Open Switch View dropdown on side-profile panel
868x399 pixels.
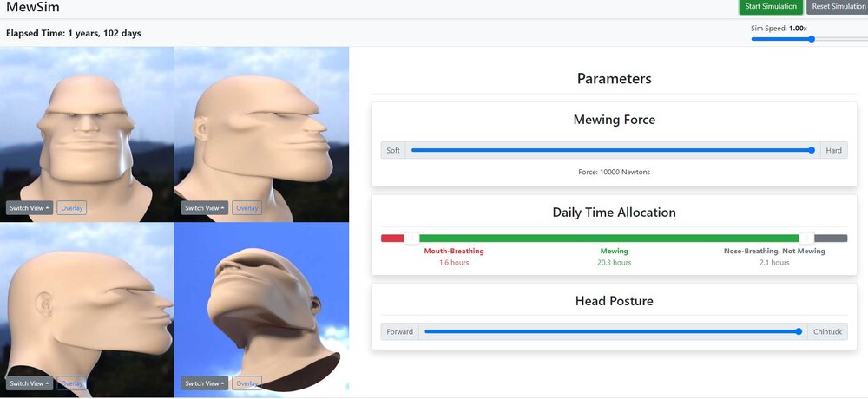point(30,383)
